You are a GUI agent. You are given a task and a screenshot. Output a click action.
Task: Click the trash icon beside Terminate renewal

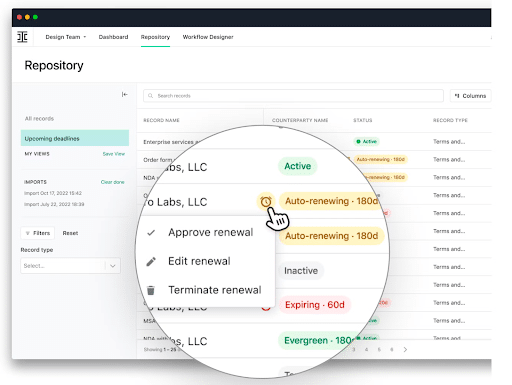pyautogui.click(x=151, y=290)
